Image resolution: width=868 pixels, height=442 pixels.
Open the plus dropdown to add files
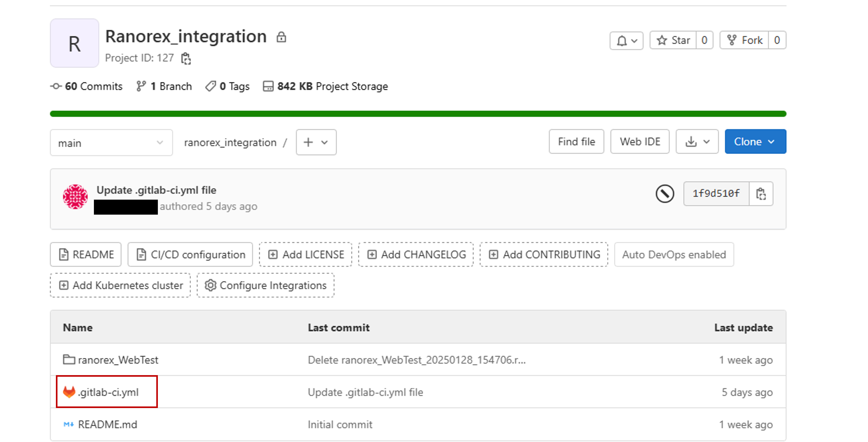pyautogui.click(x=315, y=142)
